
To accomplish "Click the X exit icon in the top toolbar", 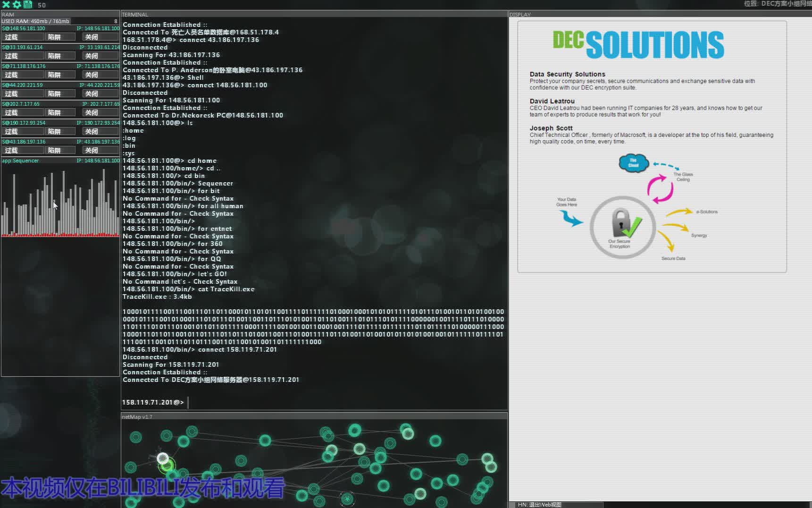I will 7,5.
